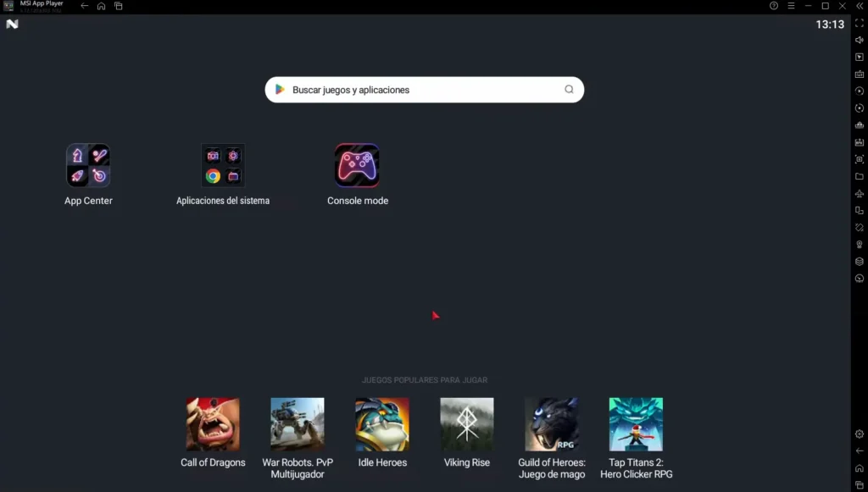This screenshot has width=868, height=492.
Task: Click the sidebar bottom home icon
Action: point(860,468)
